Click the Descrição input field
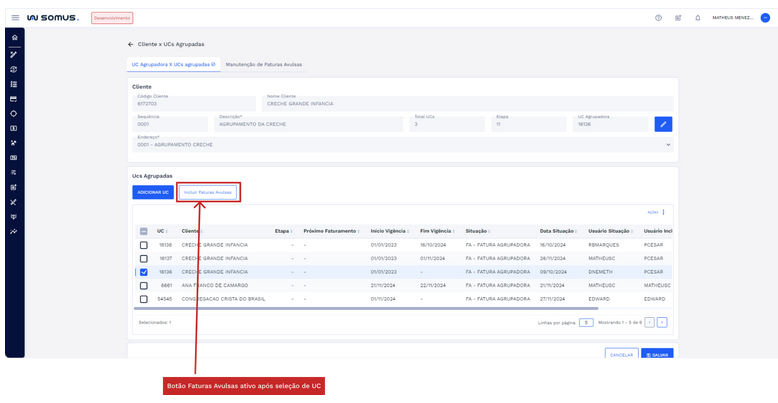The height and width of the screenshot is (403, 778). click(310, 124)
